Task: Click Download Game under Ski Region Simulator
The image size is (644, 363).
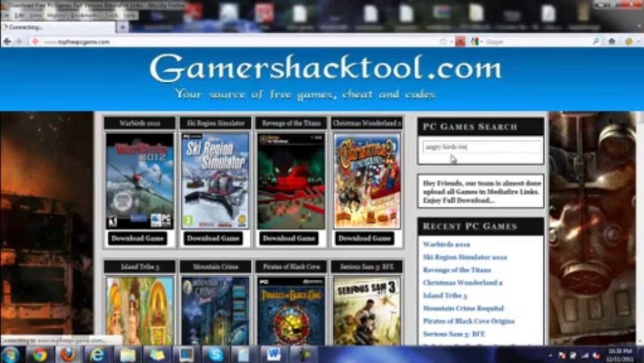Action: coord(213,238)
